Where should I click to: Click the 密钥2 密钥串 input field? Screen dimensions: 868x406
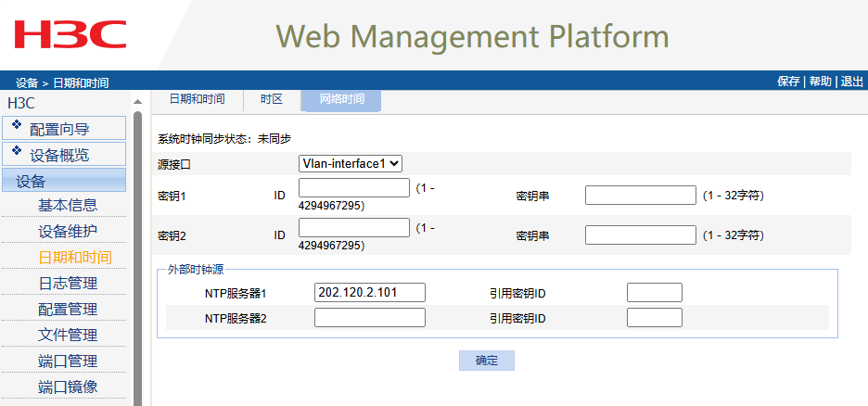click(x=640, y=235)
